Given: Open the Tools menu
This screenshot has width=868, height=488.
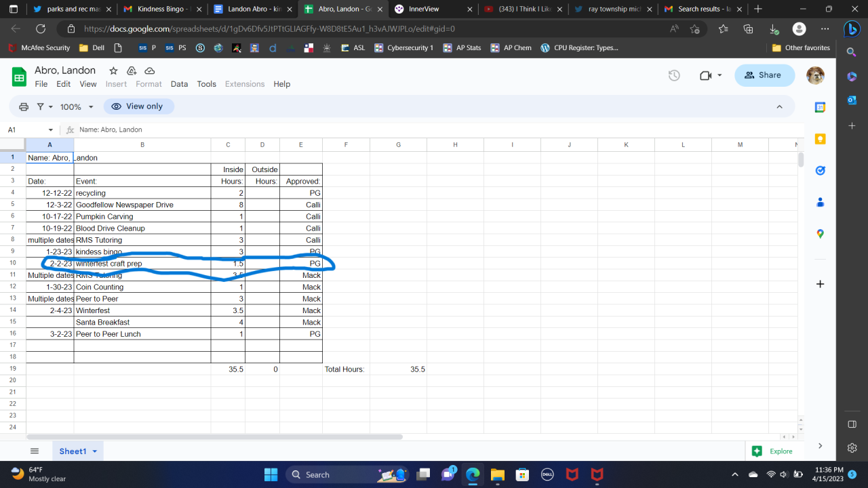Looking at the screenshot, I should [x=206, y=84].
